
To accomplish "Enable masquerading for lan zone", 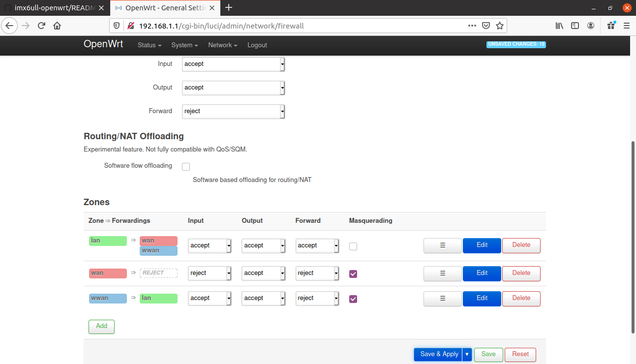I will [353, 246].
